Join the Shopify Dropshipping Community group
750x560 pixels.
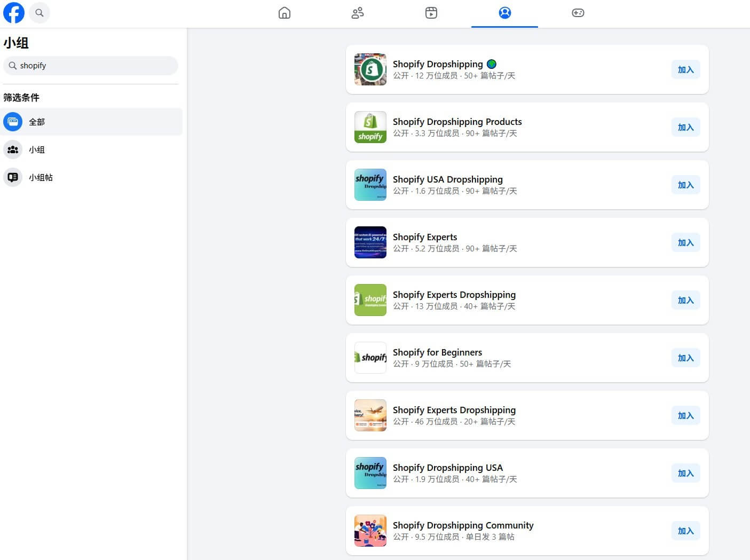tap(685, 531)
